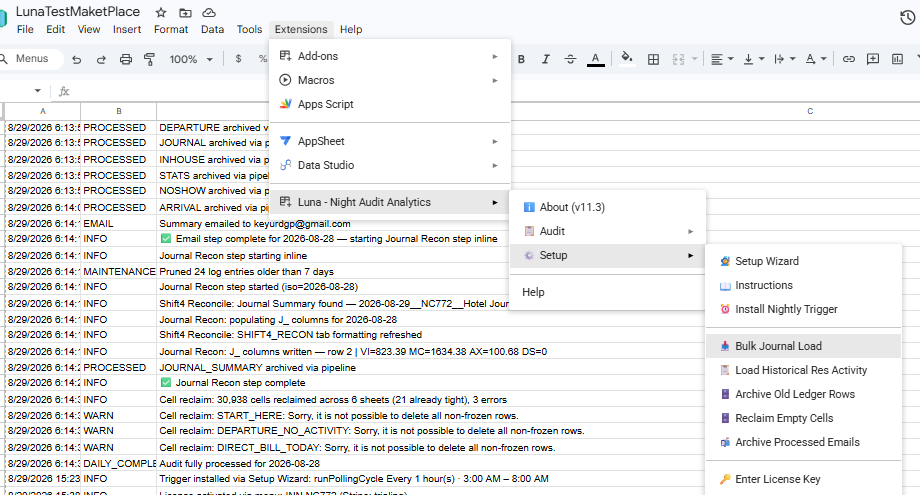Select Enter License Key
The width and height of the screenshot is (920, 495).
coord(803,479)
